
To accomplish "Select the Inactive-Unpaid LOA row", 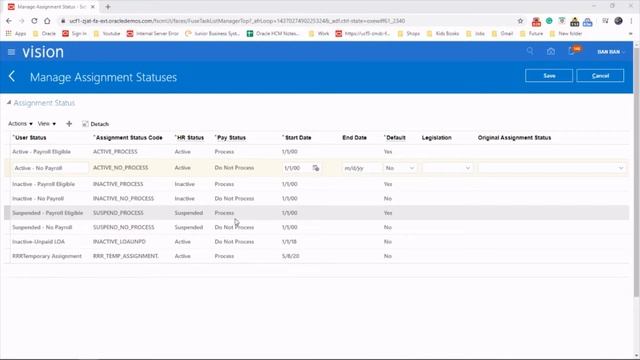I will [x=316, y=242].
